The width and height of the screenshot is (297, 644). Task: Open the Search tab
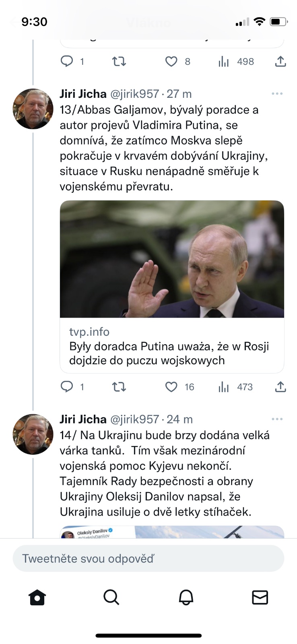point(111,598)
